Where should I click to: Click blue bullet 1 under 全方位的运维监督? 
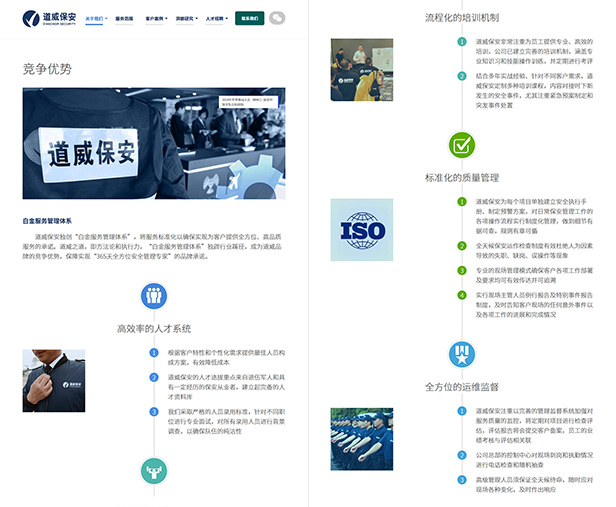(x=462, y=411)
